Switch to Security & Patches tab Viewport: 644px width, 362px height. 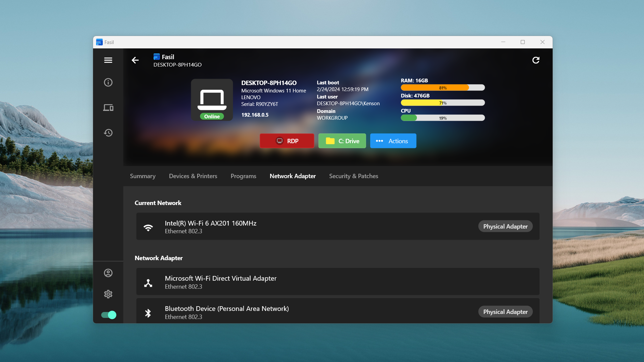click(354, 176)
